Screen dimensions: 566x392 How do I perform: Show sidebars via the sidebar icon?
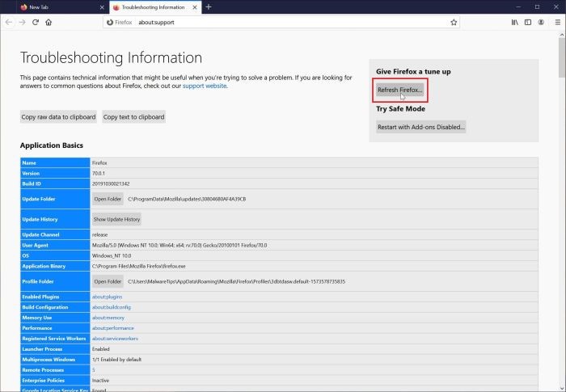pos(528,23)
